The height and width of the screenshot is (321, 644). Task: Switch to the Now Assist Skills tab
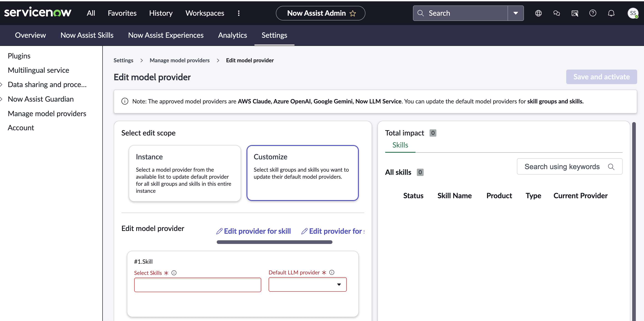click(x=87, y=35)
